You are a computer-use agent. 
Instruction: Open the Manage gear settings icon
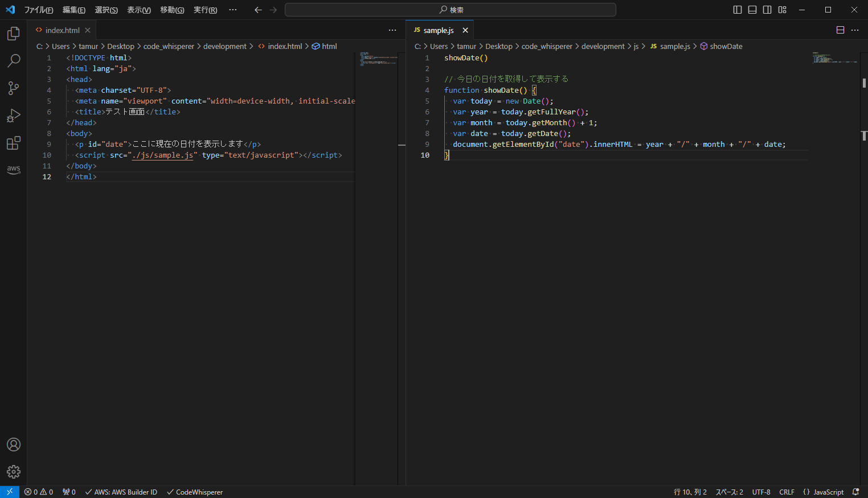pos(14,472)
